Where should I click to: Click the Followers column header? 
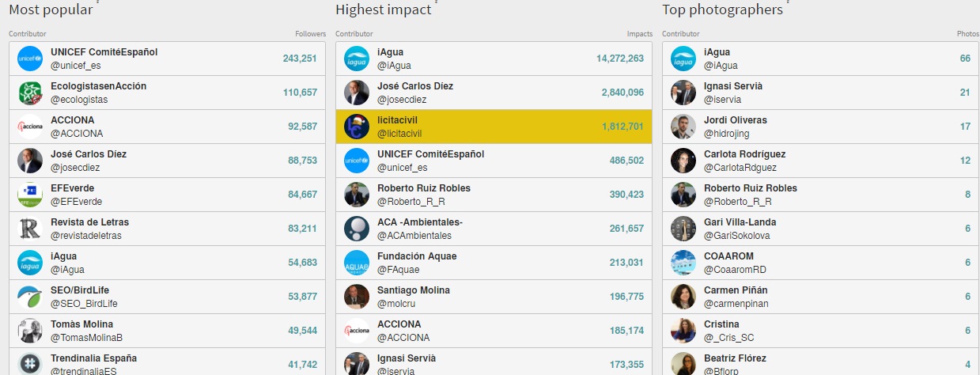(310, 34)
